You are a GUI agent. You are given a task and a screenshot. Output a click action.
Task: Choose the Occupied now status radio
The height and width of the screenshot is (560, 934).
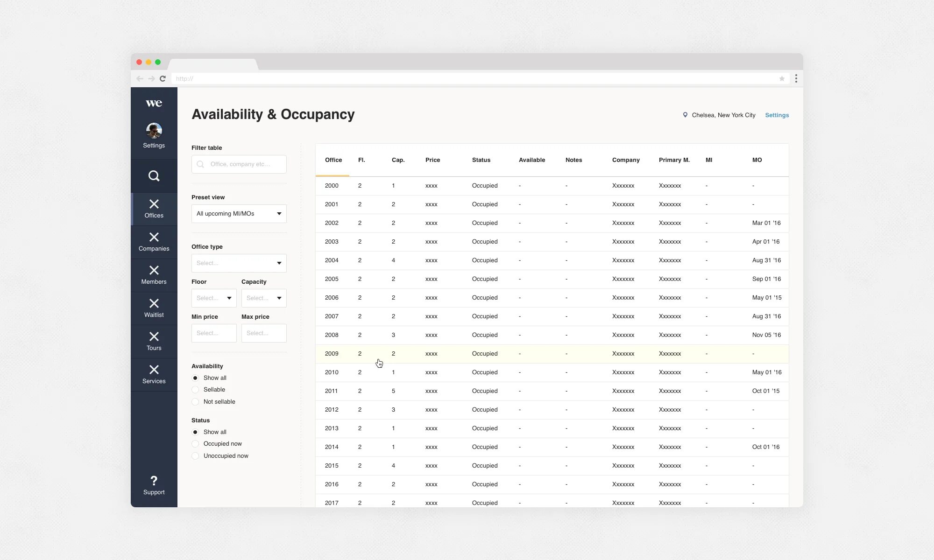[x=195, y=444]
